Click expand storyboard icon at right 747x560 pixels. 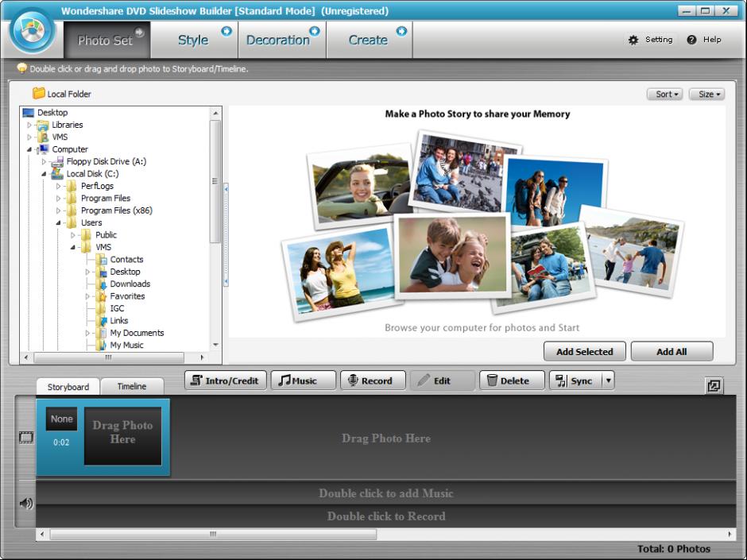714,386
